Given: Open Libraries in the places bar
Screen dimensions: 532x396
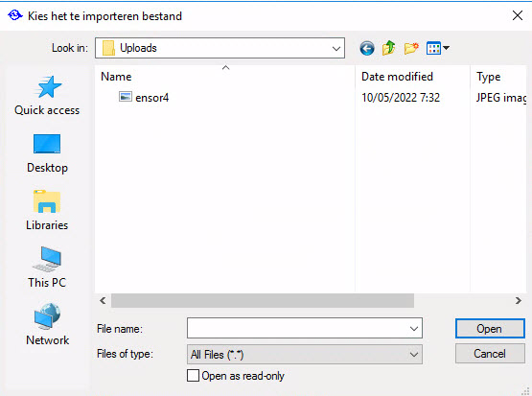Looking at the screenshot, I should tap(47, 211).
